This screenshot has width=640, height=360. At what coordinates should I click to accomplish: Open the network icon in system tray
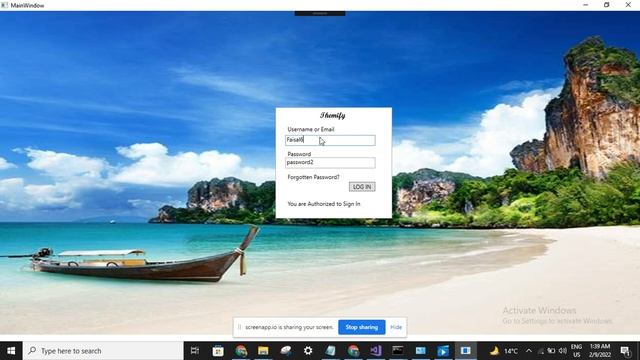pyautogui.click(x=541, y=351)
